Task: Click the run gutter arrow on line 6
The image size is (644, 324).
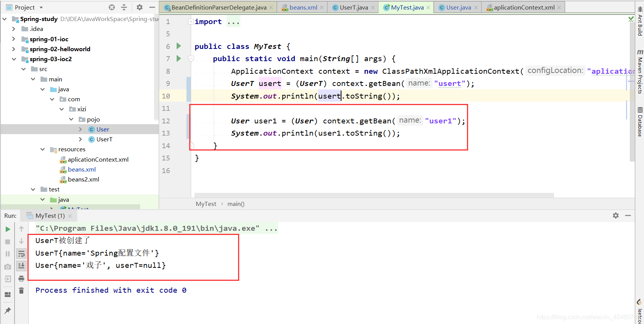Action: (179, 46)
